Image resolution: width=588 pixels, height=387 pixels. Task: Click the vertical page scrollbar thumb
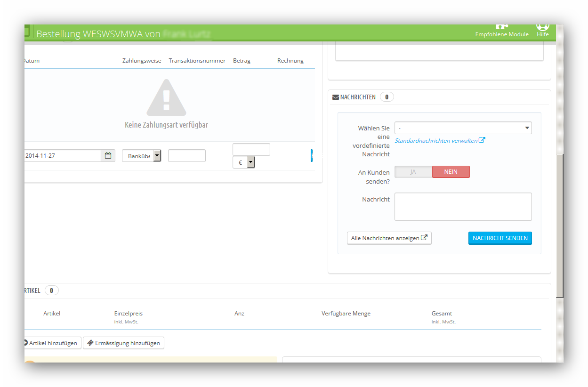(x=560, y=226)
